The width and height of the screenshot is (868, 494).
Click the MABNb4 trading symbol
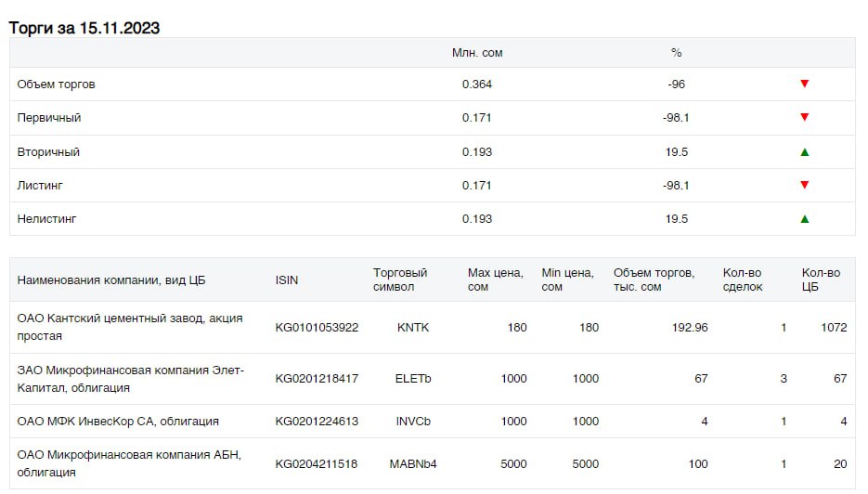click(413, 463)
